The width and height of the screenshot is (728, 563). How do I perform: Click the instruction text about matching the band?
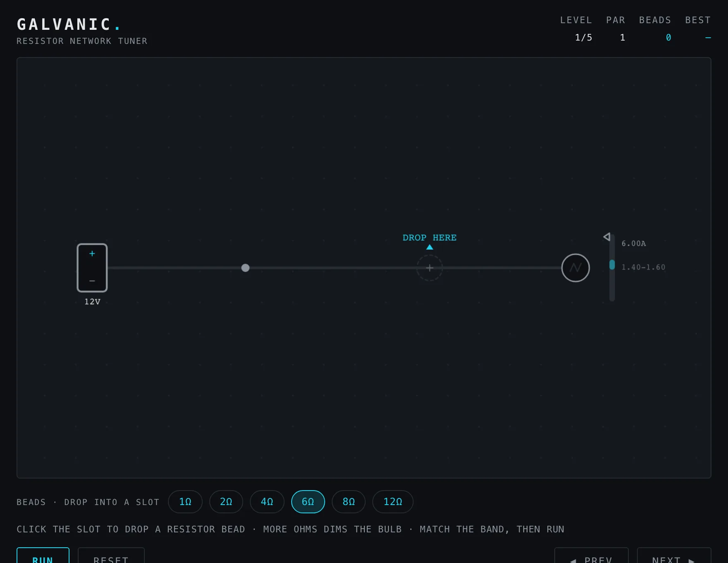tap(290, 529)
